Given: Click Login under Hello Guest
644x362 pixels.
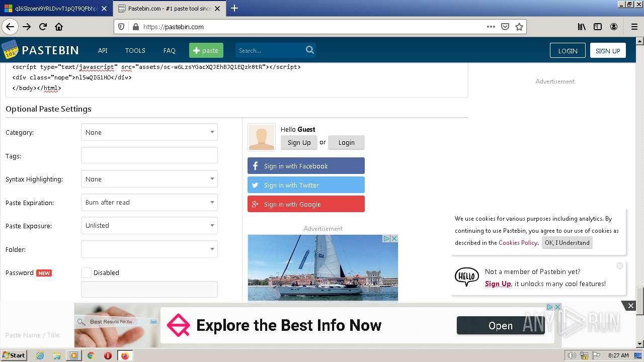Looking at the screenshot, I should click(346, 142).
